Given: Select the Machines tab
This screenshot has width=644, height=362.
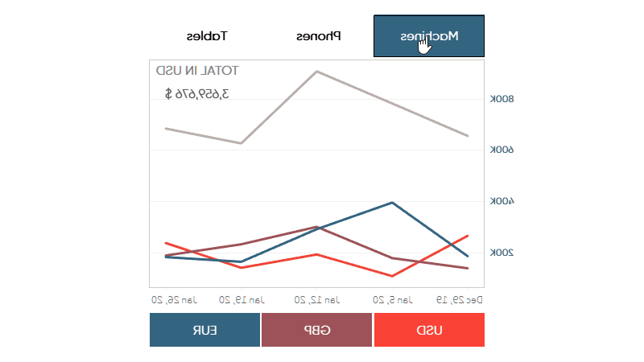Looking at the screenshot, I should coord(428,36).
